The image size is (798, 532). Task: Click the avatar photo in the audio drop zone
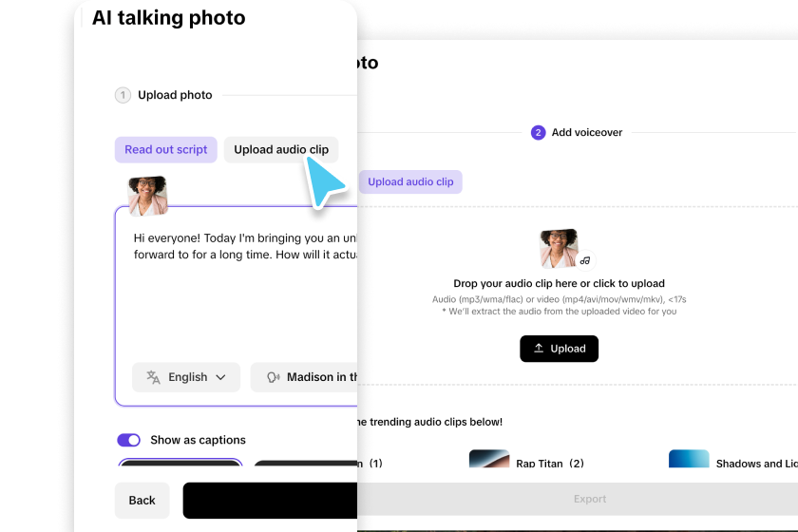point(559,248)
